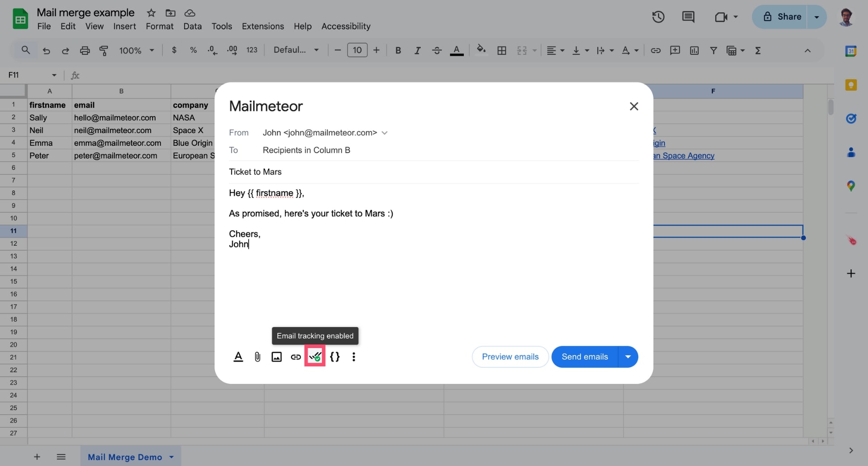Close the Mailmeteor dialog

(x=634, y=106)
